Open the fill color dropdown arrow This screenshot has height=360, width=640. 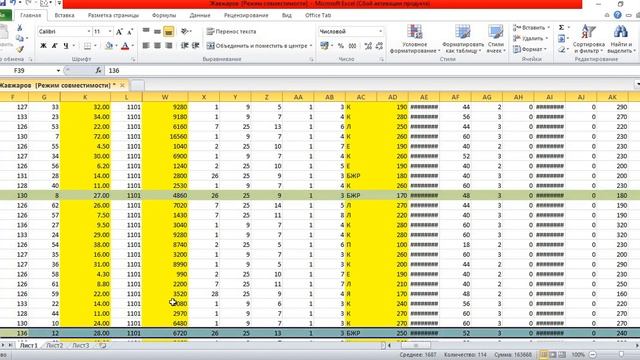pos(116,46)
